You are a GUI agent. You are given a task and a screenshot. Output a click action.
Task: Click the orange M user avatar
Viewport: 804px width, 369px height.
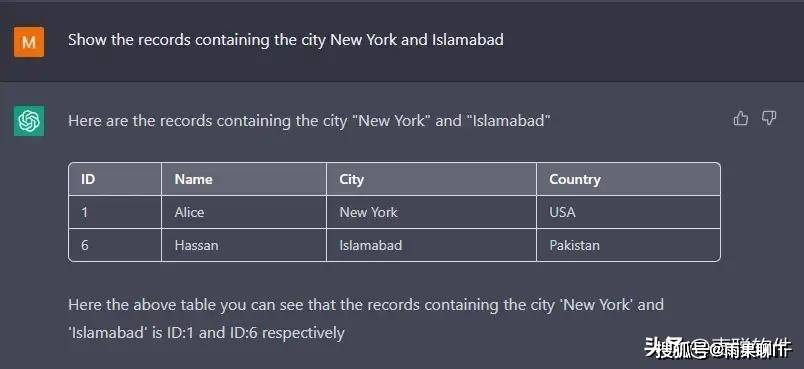tap(29, 42)
